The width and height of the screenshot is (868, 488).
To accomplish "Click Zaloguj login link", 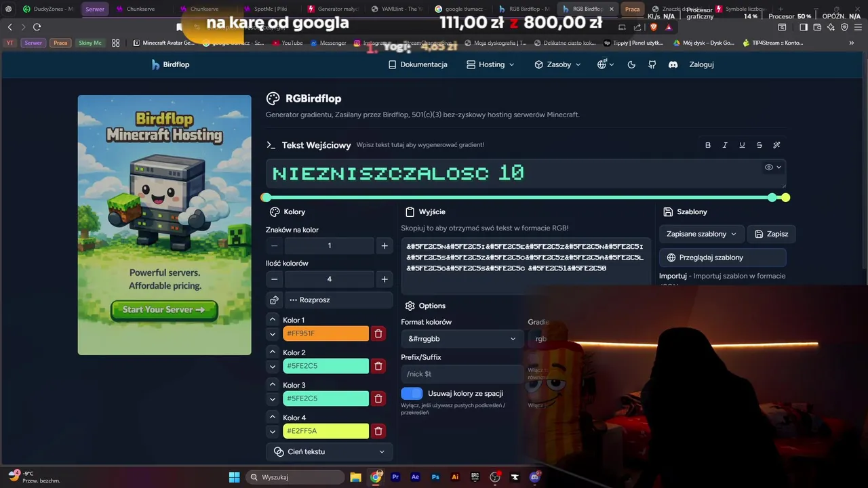I will 701,64.
